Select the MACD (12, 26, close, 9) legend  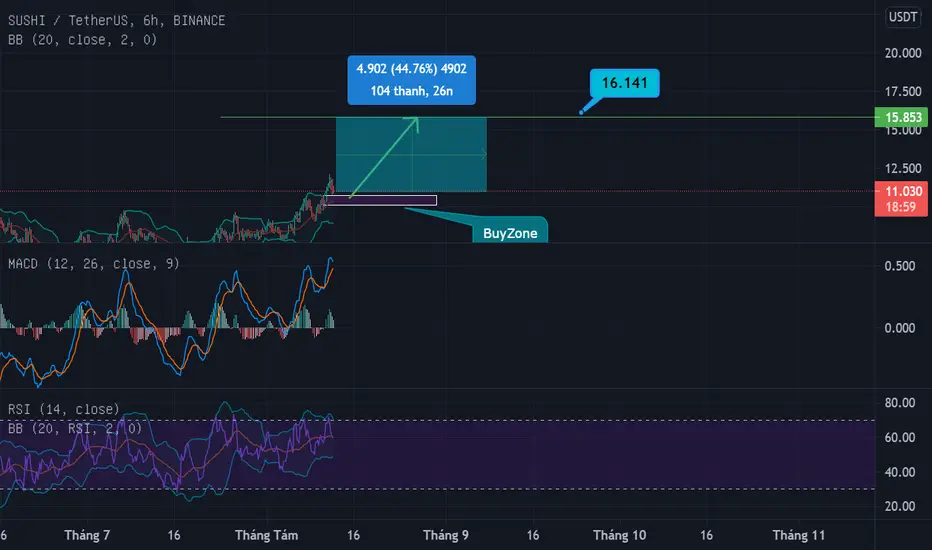(x=93, y=263)
